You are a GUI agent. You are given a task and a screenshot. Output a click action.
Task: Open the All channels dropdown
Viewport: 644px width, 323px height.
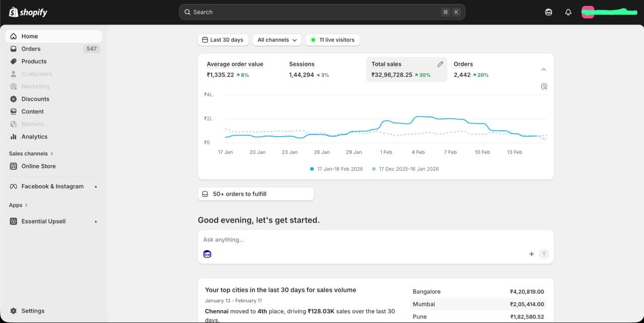pos(277,40)
